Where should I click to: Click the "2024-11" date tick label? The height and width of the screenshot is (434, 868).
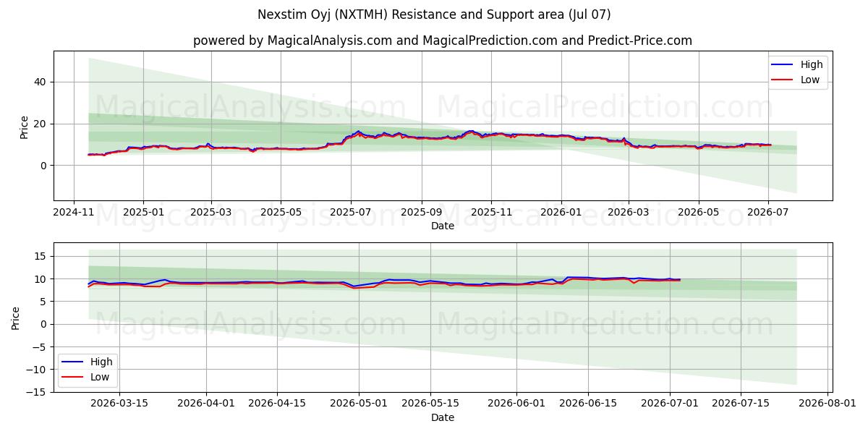coord(74,212)
